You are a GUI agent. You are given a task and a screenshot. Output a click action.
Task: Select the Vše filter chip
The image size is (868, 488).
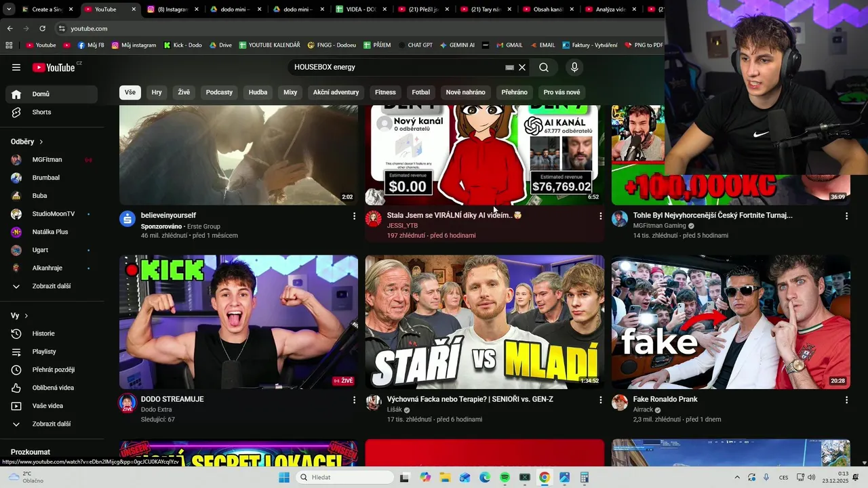pos(130,92)
